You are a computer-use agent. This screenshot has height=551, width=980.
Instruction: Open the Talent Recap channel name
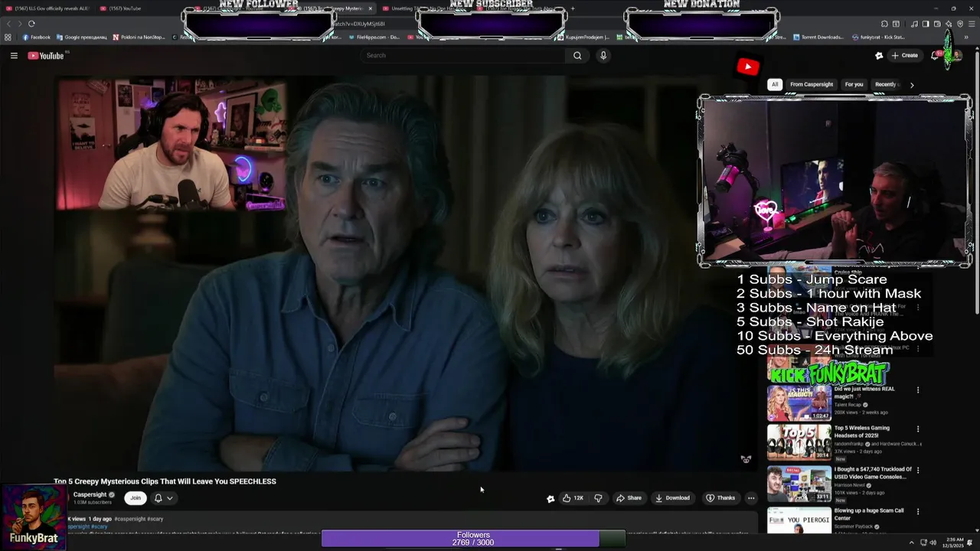tap(848, 405)
